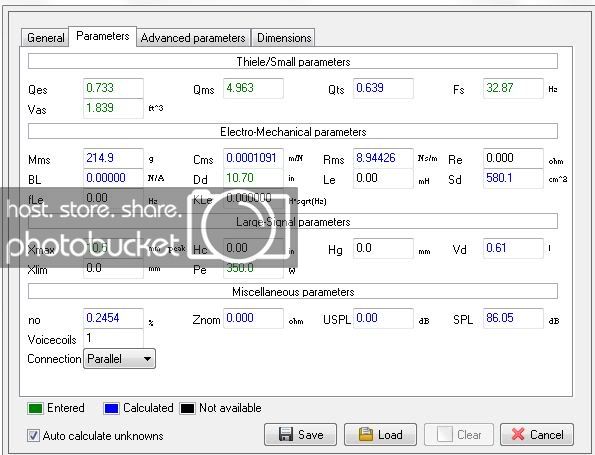Click the Mms mass input field
595x455 pixels.
[x=113, y=158]
